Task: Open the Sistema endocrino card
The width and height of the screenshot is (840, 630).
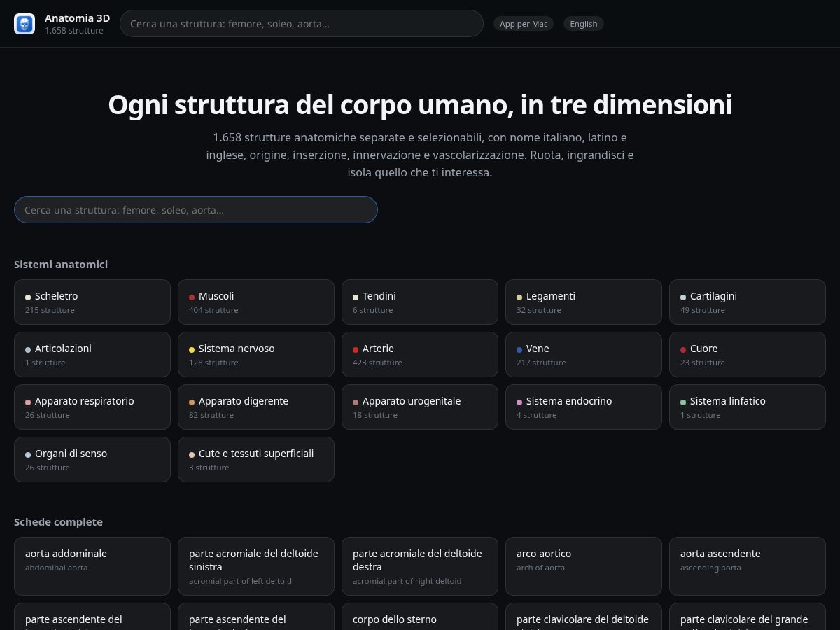Action: tap(584, 407)
